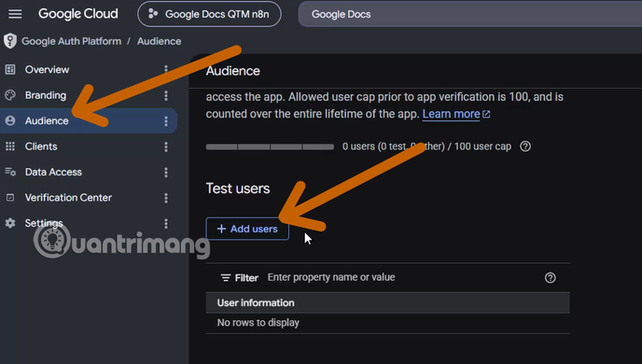This screenshot has height=364, width=642.
Task: Open the Data Access page
Action: [53, 172]
